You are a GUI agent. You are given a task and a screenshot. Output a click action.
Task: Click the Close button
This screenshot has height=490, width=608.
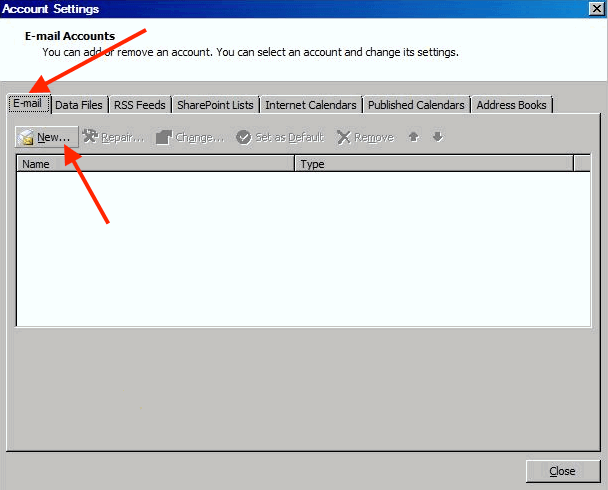[x=563, y=471]
